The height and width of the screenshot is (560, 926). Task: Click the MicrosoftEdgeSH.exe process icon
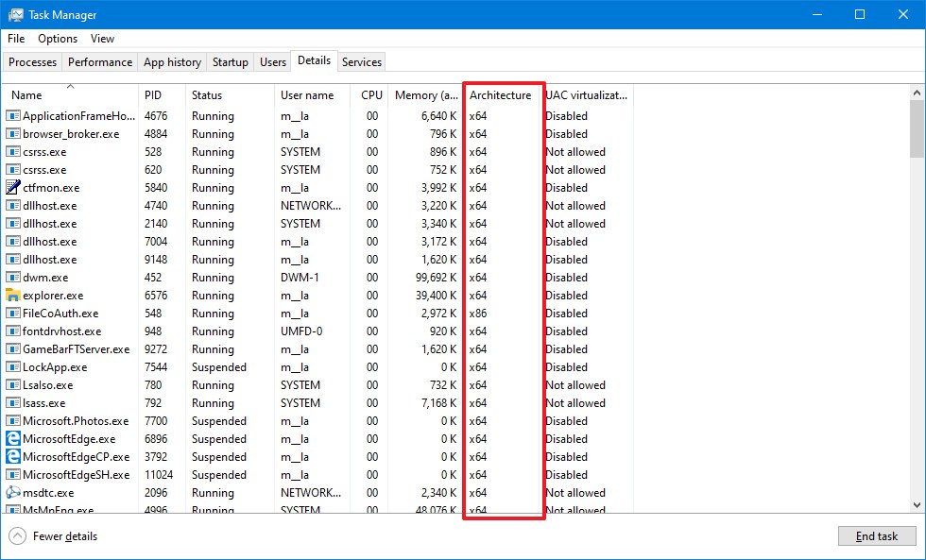13,475
